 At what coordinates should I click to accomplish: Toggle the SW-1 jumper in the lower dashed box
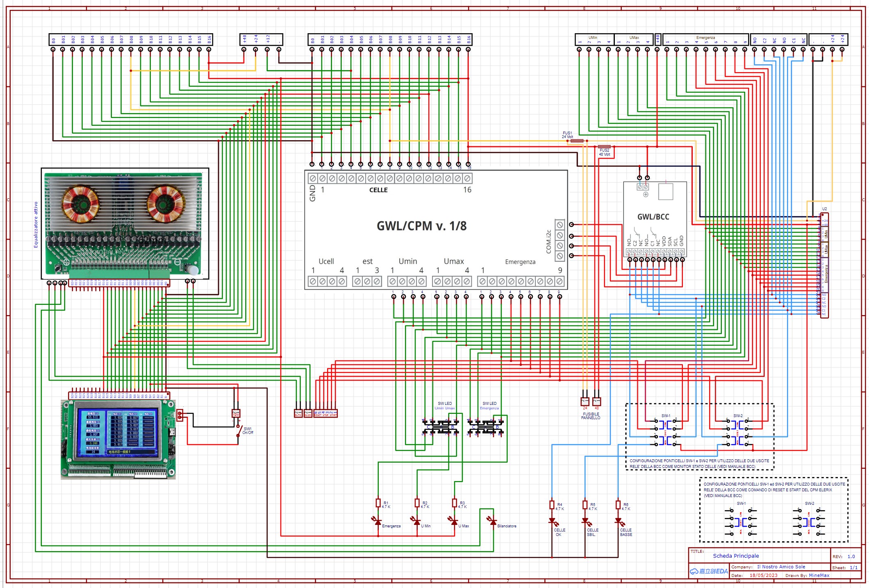coord(741,522)
